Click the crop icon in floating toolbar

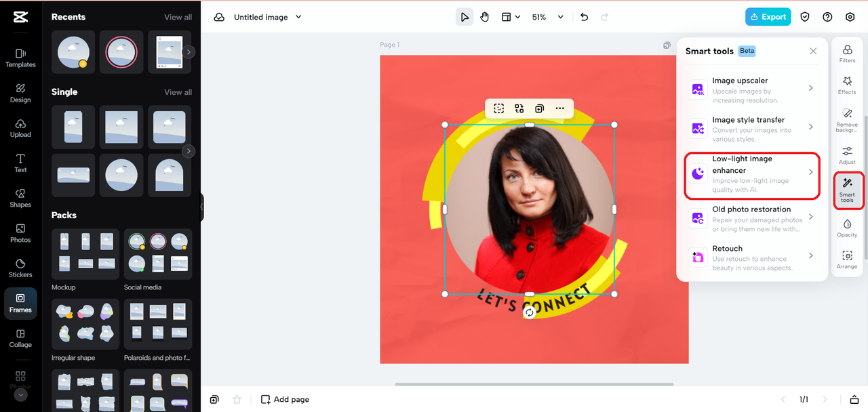(x=499, y=108)
